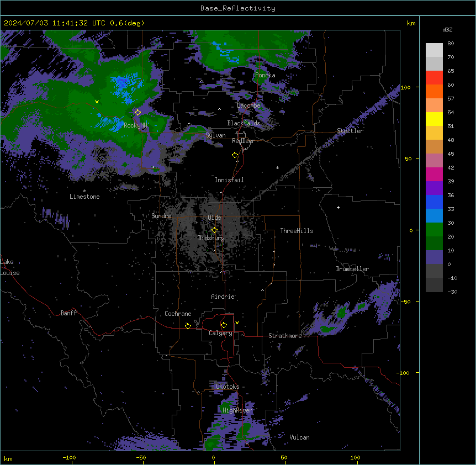Click the 2024/07/03 11:41:32 UTC timestamp
The height and width of the screenshot is (465, 476).
click(x=54, y=23)
